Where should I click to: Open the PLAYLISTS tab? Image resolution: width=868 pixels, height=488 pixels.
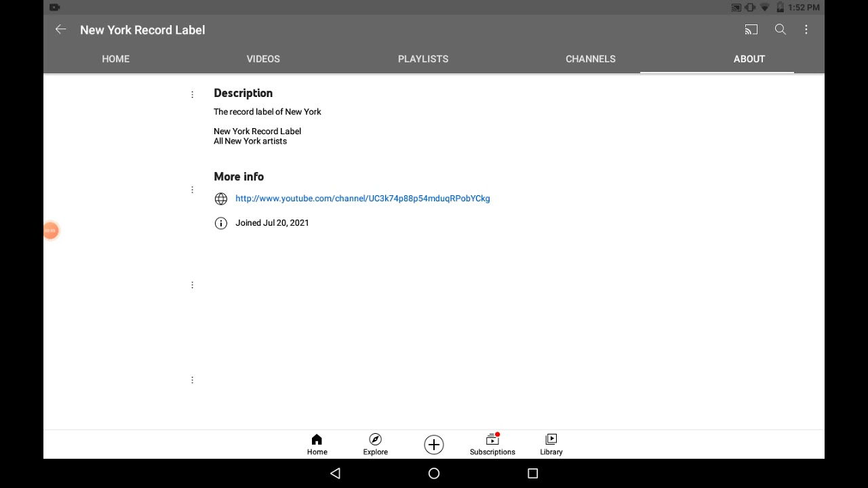(x=423, y=59)
